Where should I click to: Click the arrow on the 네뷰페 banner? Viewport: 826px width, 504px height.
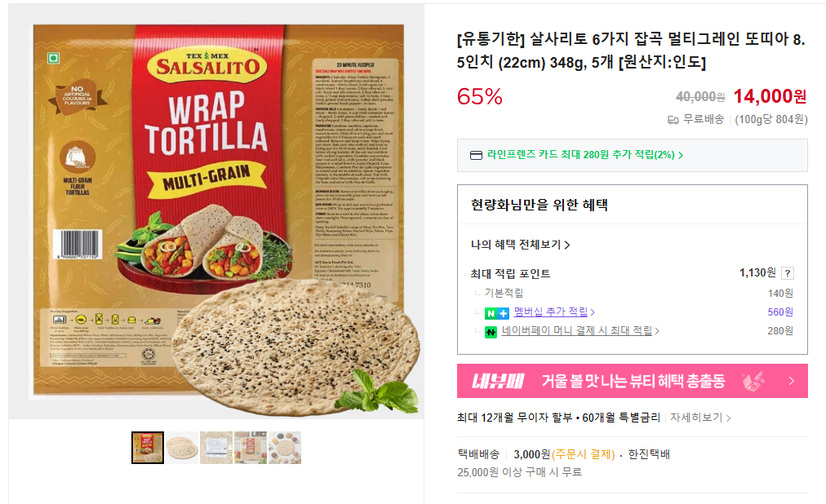click(791, 381)
